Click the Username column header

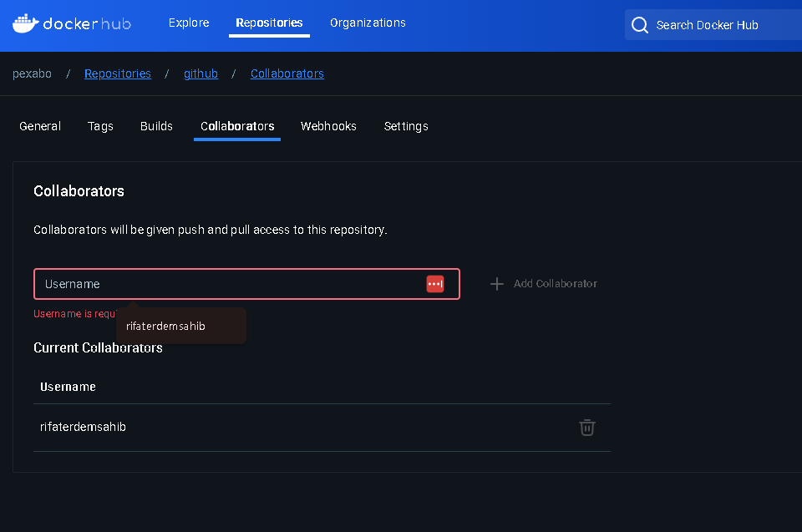click(x=68, y=387)
